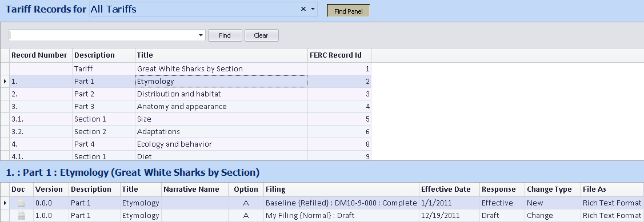Click the Part 2 description cell
The width and height of the screenshot is (644, 222).
click(104, 94)
